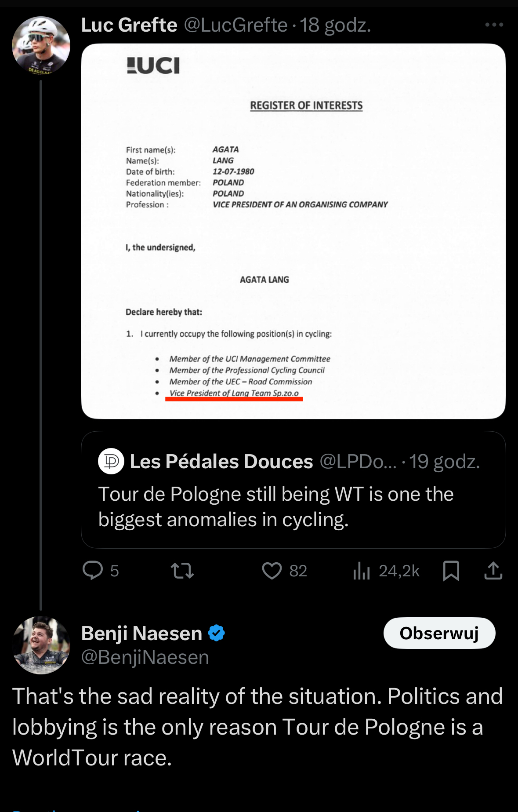Screen dimensions: 518x812
Task: Open Luc Grefte's profile picture
Action: pos(41,45)
